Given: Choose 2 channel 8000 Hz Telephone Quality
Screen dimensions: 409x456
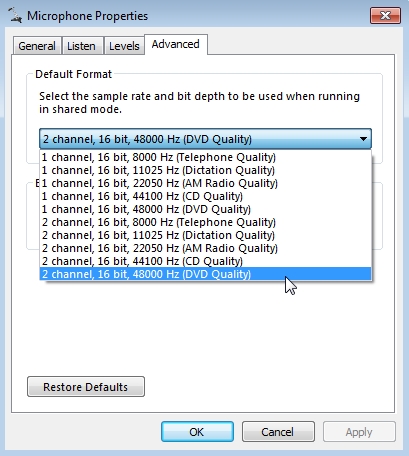Looking at the screenshot, I should click(205, 222).
